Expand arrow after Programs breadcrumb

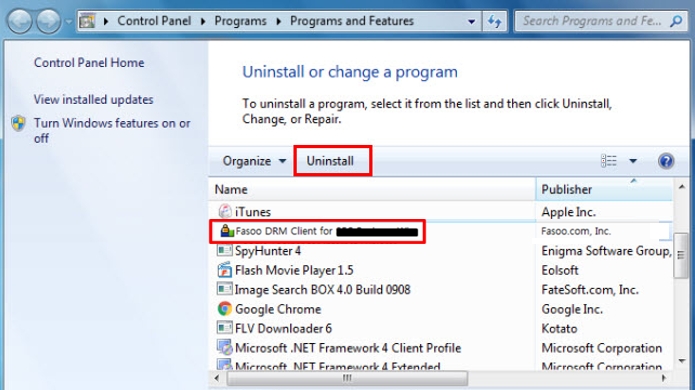pyautogui.click(x=279, y=21)
